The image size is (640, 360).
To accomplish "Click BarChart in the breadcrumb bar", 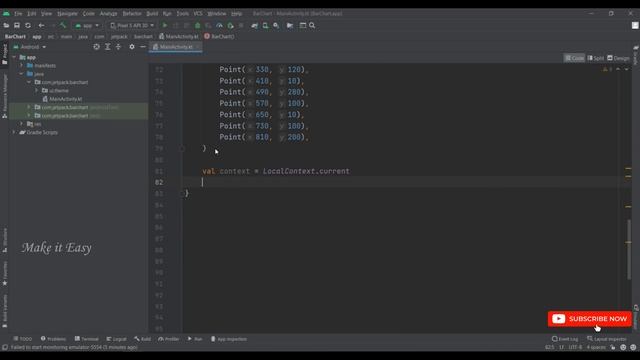I will coord(15,36).
